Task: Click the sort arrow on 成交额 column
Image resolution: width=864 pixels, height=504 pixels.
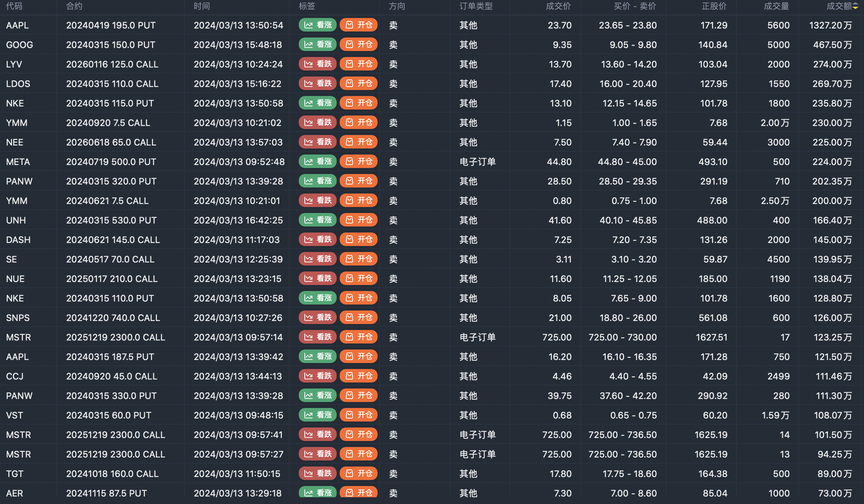Action: tap(855, 6)
